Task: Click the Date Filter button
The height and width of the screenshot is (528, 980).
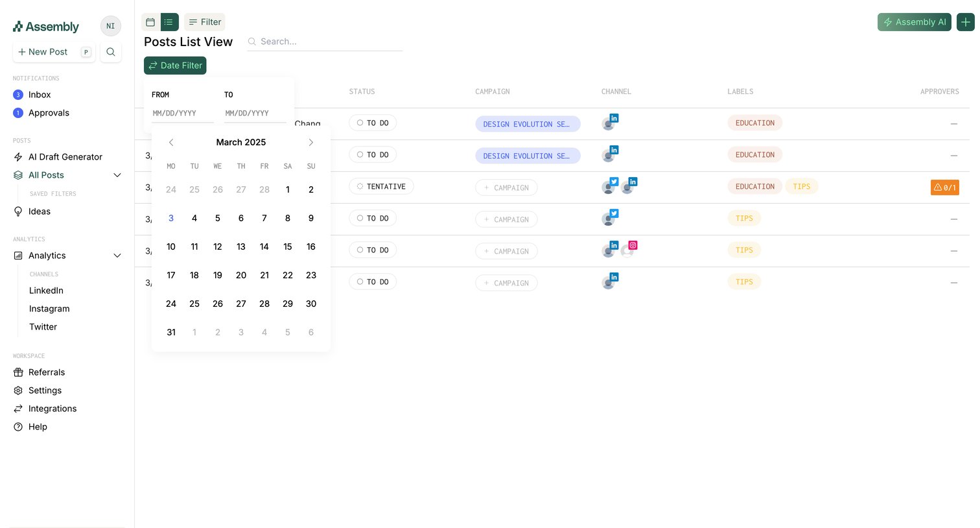Action: coord(175,66)
